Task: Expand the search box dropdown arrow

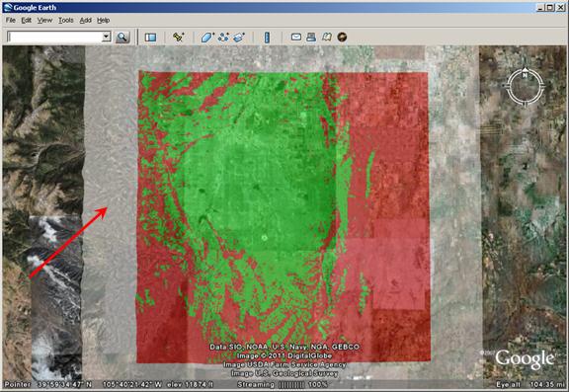Action: click(106, 37)
